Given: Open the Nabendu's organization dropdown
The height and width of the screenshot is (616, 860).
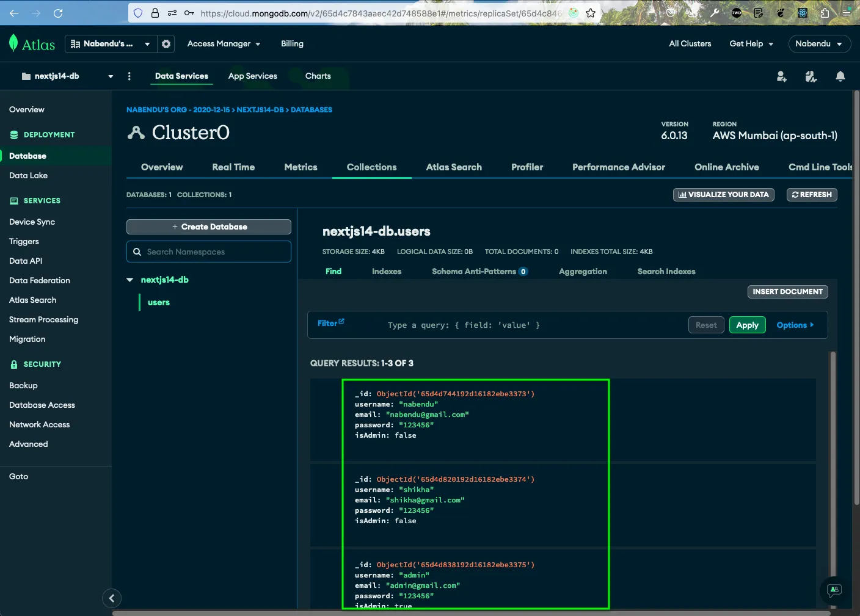Looking at the screenshot, I should point(111,44).
